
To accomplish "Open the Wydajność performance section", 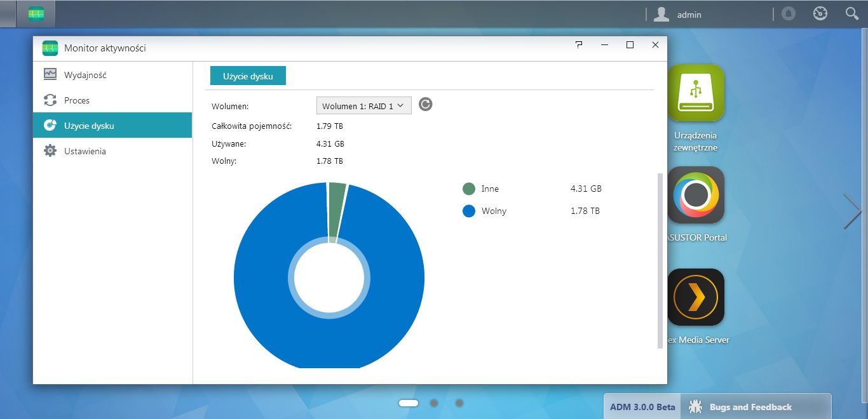I will (112, 75).
